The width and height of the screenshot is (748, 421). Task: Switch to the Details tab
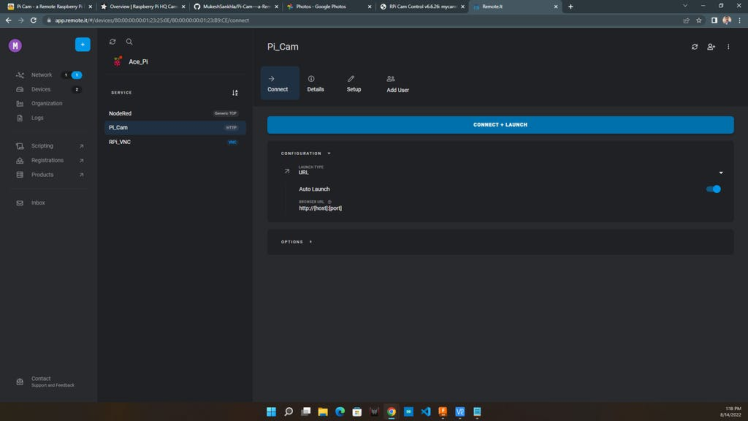(315, 84)
